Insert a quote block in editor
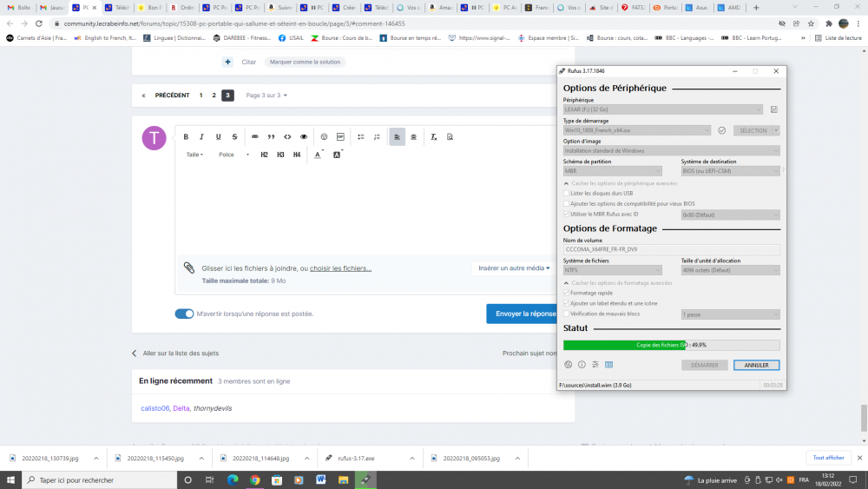Screen dimensions: 868x489 point(271,137)
